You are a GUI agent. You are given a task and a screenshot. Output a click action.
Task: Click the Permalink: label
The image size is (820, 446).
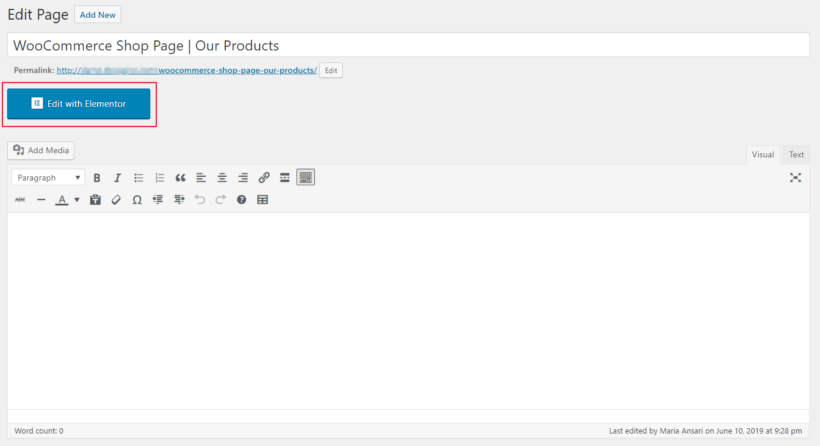34,70
